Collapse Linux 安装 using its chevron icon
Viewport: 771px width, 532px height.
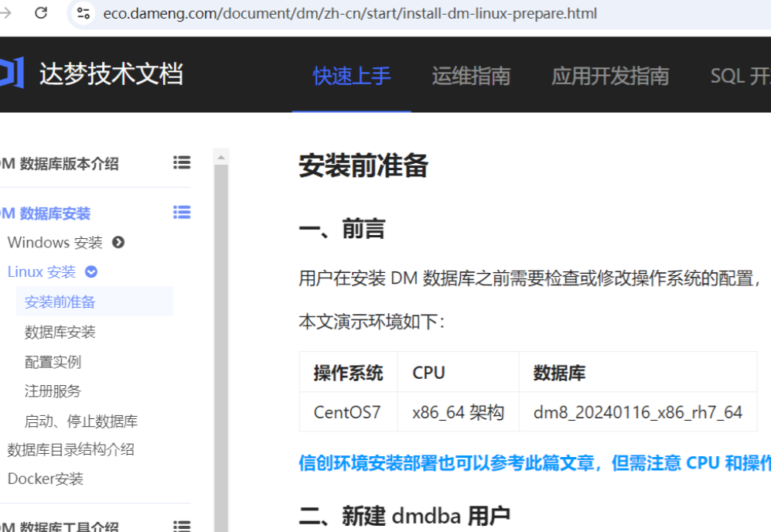(91, 272)
